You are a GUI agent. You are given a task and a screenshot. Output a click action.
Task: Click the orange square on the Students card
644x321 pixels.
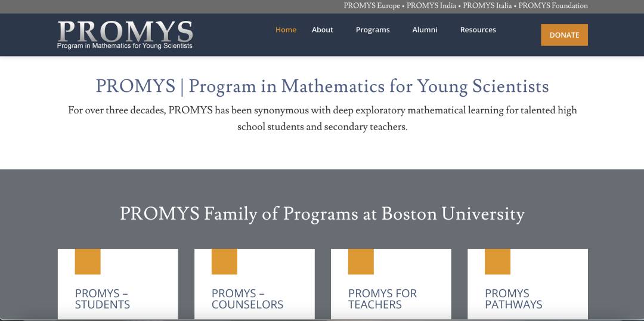(88, 262)
